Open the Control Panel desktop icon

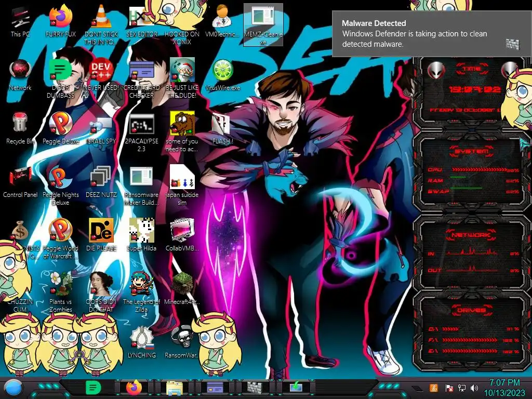coord(20,182)
